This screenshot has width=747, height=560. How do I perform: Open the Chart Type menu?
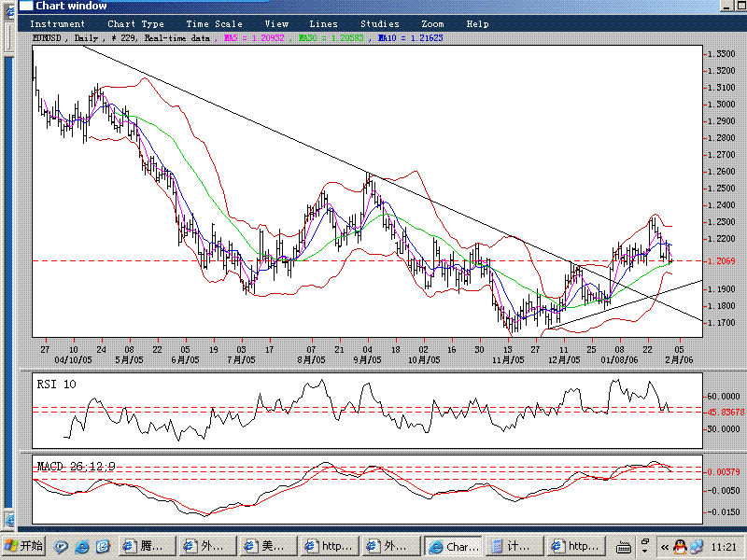tap(135, 23)
